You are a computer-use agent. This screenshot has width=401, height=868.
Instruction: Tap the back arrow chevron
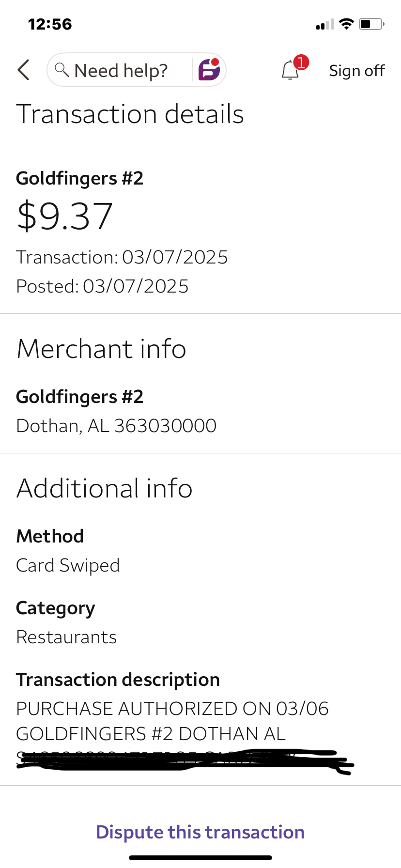coord(23,70)
